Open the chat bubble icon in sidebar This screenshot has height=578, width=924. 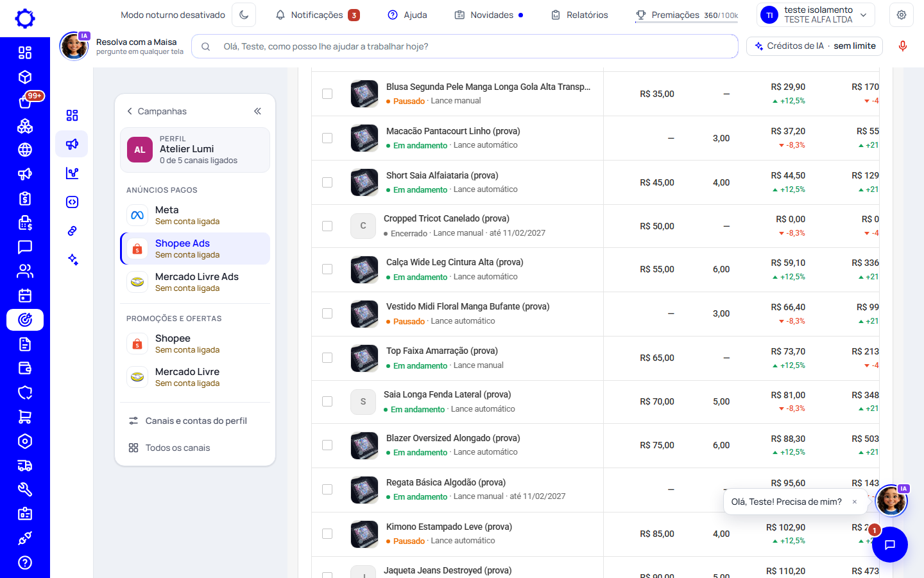[x=25, y=247]
